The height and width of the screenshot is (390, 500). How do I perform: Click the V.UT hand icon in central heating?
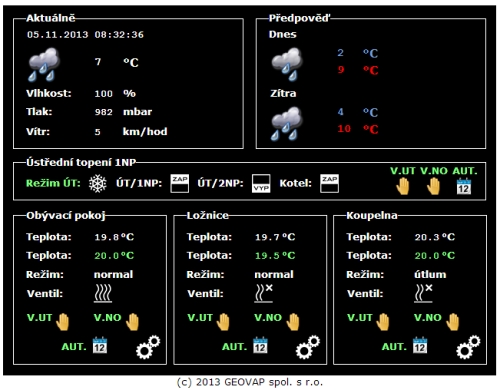[403, 186]
